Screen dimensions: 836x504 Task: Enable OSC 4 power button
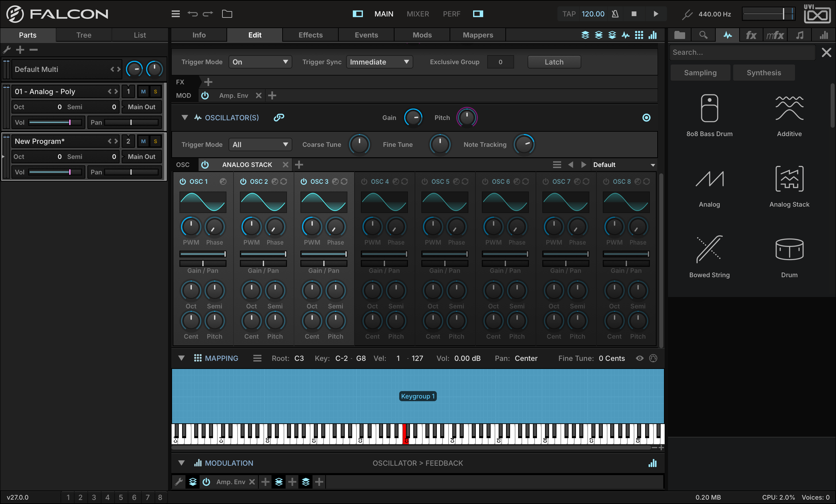(364, 181)
